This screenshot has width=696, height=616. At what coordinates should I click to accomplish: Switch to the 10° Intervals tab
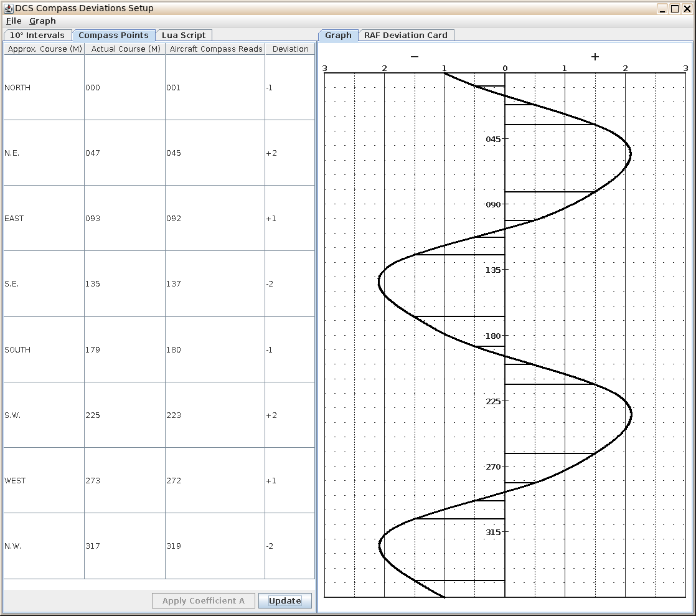pos(37,35)
